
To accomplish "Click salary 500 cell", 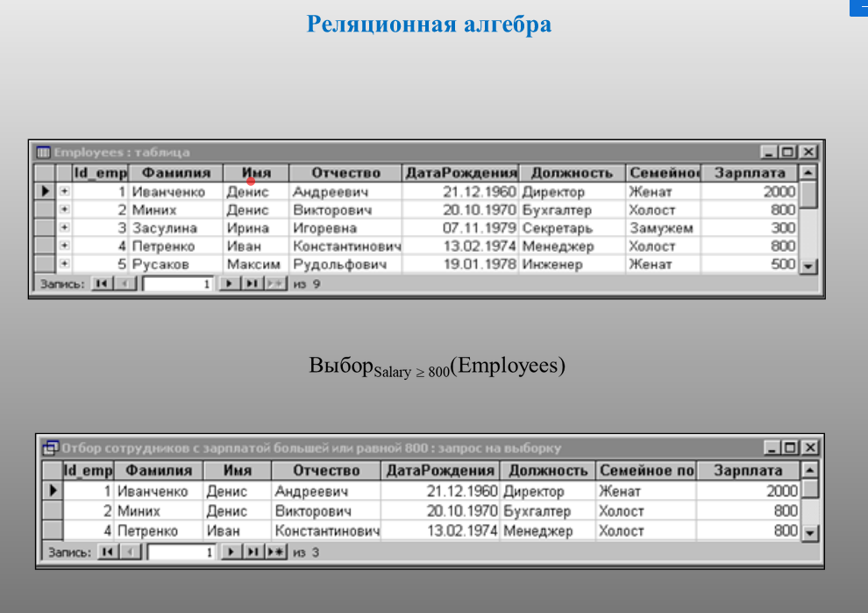I will pyautogui.click(x=750, y=264).
